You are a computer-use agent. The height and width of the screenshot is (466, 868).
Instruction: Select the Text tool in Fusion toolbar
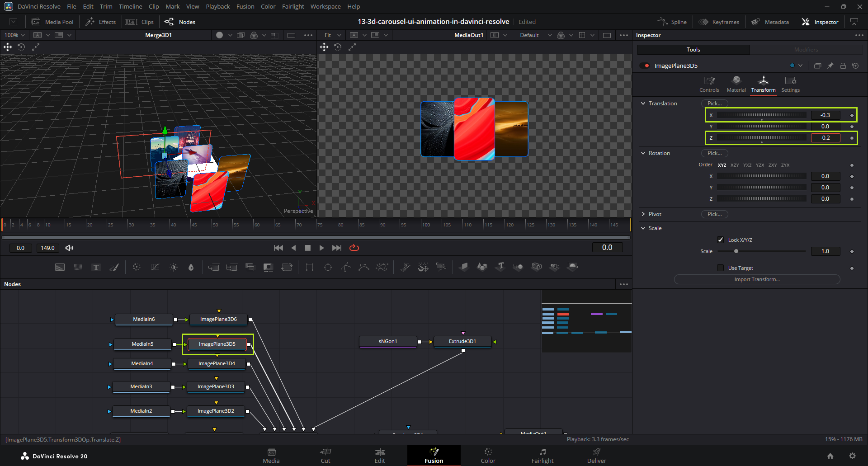point(96,267)
